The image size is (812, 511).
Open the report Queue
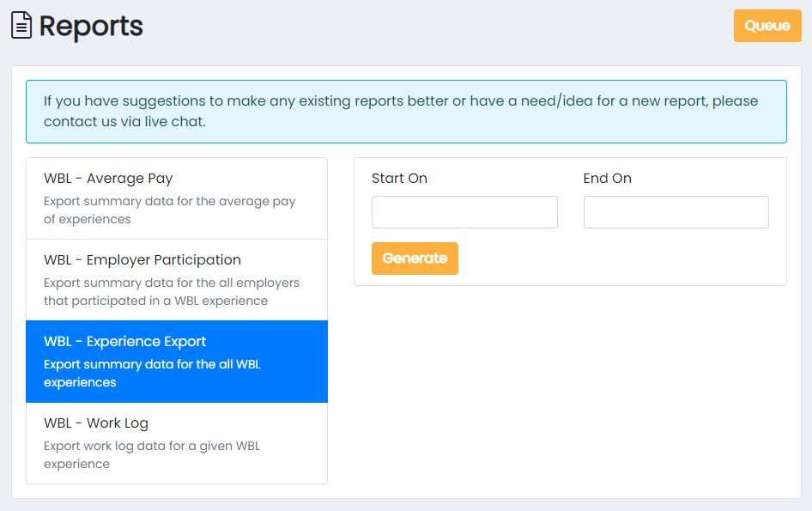point(767,26)
